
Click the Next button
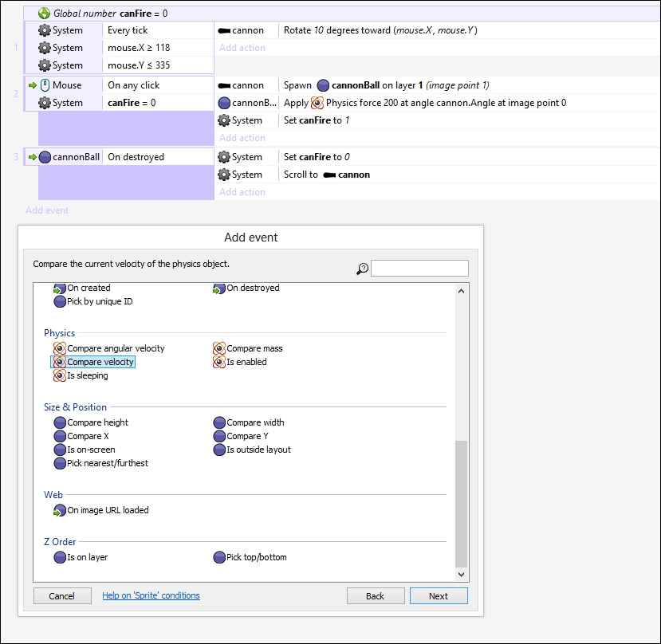click(439, 596)
